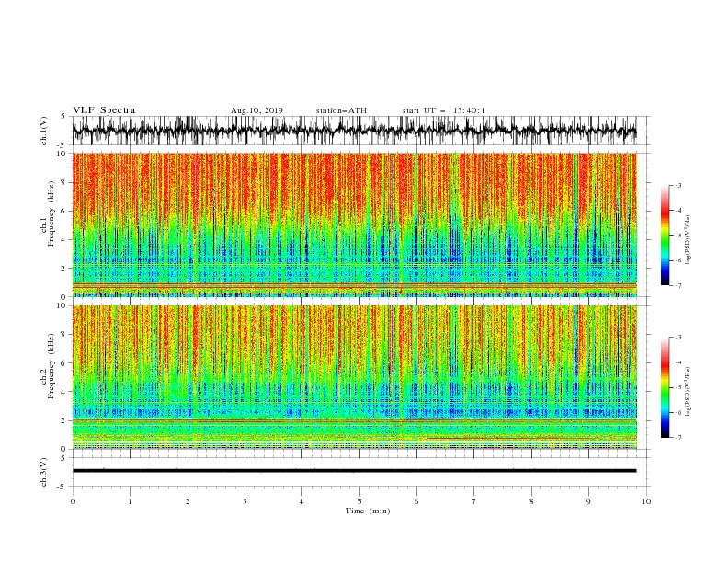The image size is (728, 563).
Task: Click the "2" kHz tick on ch.2 frequency axis
Action: point(64,420)
